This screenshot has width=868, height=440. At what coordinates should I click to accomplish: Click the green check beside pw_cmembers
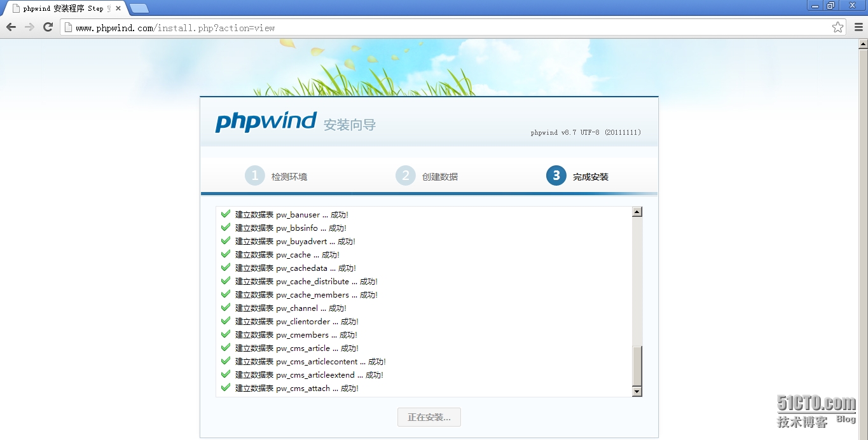click(x=226, y=334)
